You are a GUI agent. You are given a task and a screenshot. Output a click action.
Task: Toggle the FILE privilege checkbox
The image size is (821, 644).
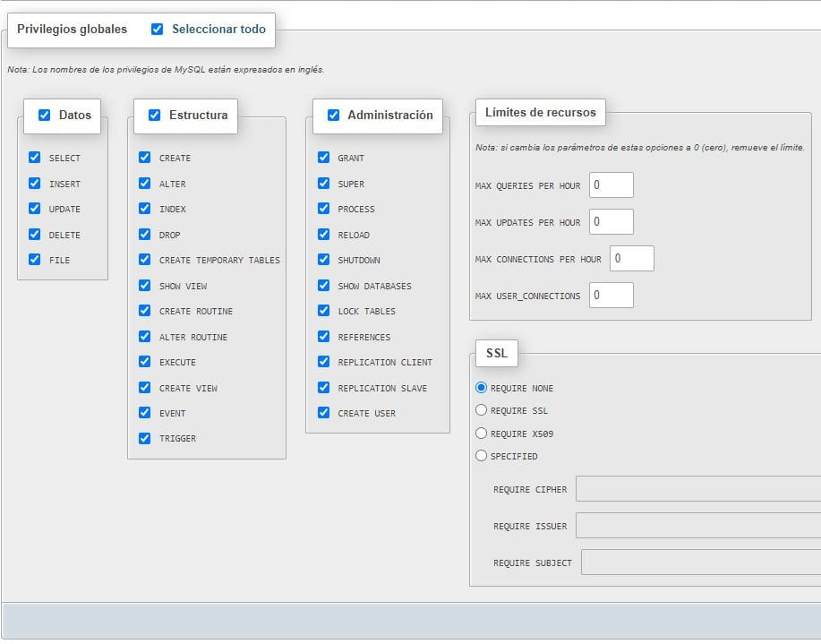pos(35,260)
